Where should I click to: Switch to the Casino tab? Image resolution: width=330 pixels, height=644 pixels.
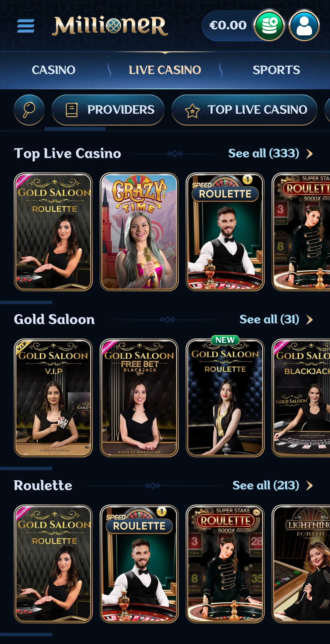point(53,70)
